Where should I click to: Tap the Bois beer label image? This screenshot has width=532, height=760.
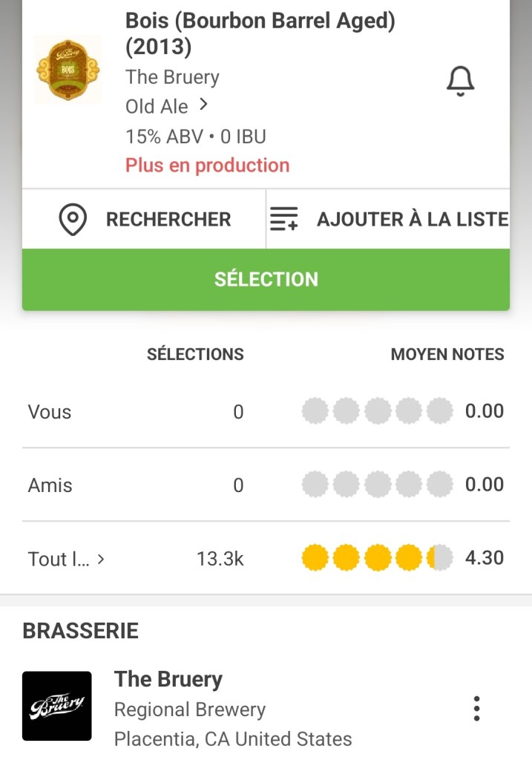68,70
